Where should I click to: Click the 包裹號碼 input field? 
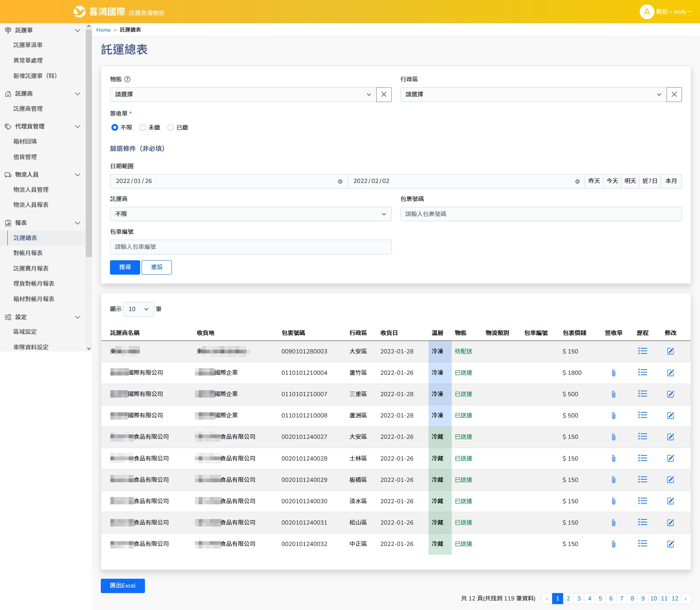[x=541, y=214]
